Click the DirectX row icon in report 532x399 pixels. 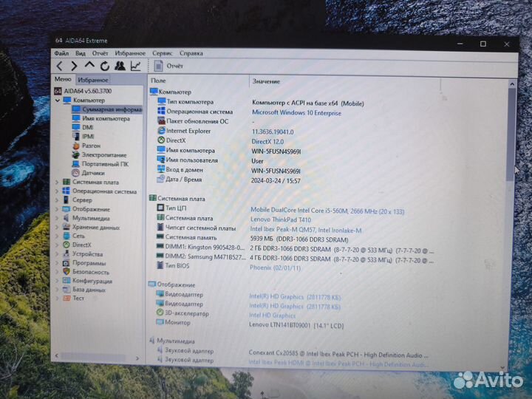pyautogui.click(x=161, y=140)
